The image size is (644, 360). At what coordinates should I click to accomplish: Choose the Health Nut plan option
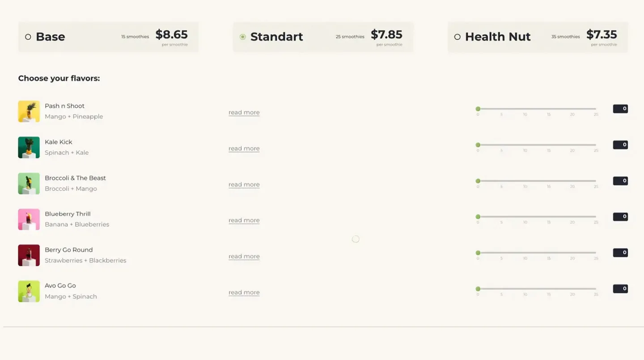pyautogui.click(x=458, y=37)
